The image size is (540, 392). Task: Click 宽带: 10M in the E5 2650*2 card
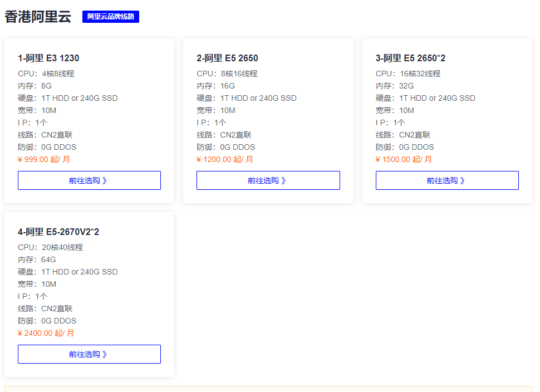pyautogui.click(x=395, y=110)
